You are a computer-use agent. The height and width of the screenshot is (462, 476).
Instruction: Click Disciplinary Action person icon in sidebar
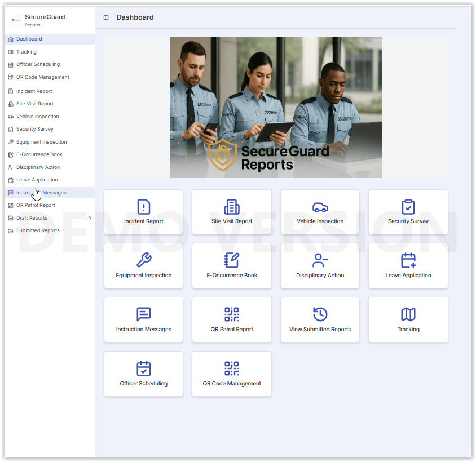(x=11, y=167)
